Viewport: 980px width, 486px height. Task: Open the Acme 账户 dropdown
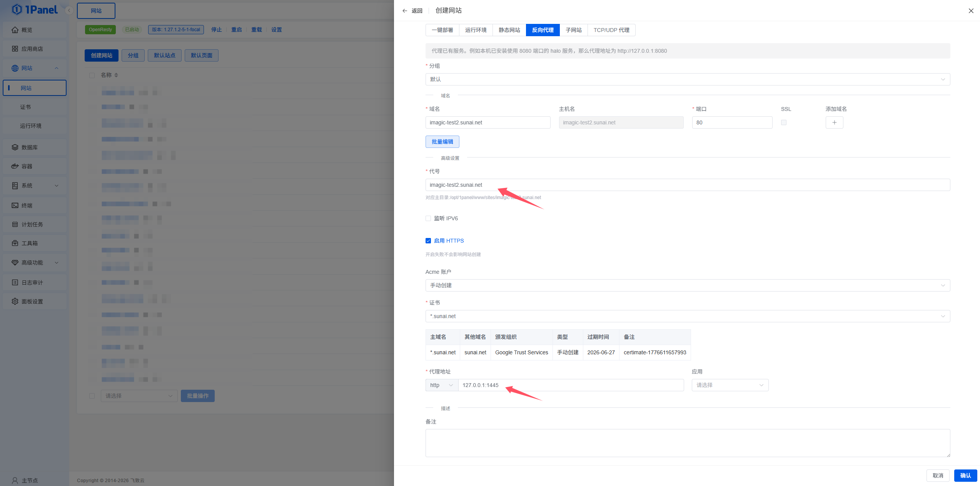click(688, 285)
